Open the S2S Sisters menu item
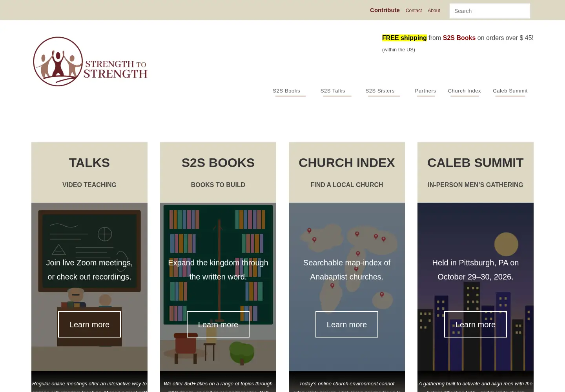The height and width of the screenshot is (392, 565). 380,91
